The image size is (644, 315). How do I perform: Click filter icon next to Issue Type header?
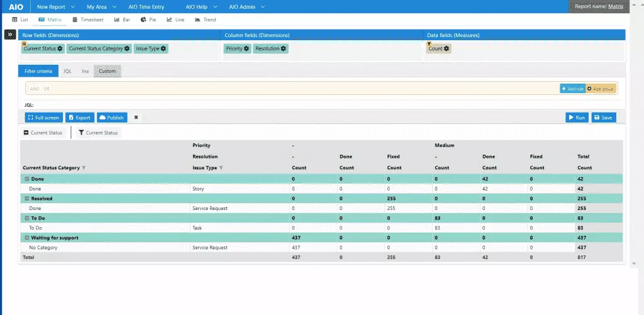[x=221, y=168]
